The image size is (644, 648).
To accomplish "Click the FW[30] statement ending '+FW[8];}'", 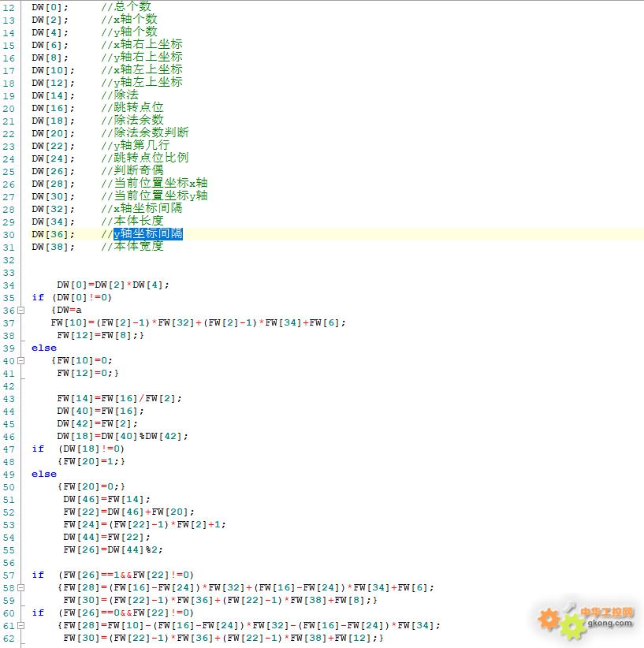I will [x=221, y=600].
